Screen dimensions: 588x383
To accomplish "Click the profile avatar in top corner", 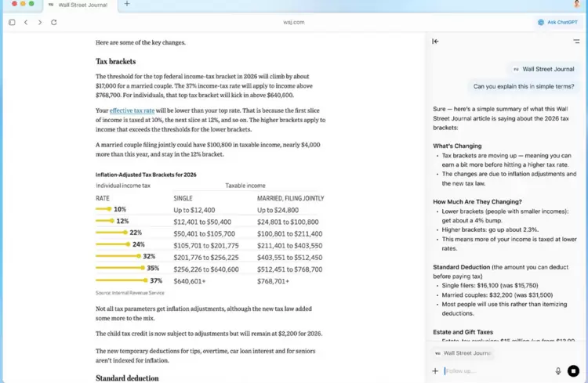I will pyautogui.click(x=577, y=5).
